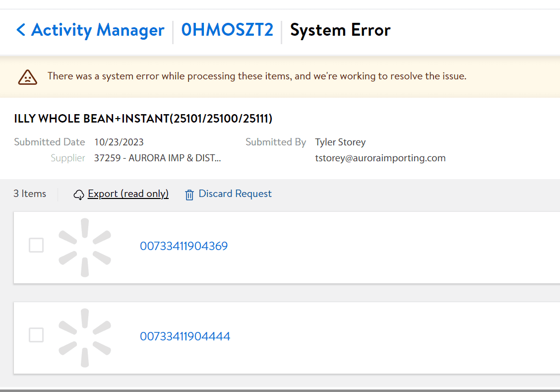Click the sad-face warning triangle icon
Screen dimensions: 560x392
(27, 77)
